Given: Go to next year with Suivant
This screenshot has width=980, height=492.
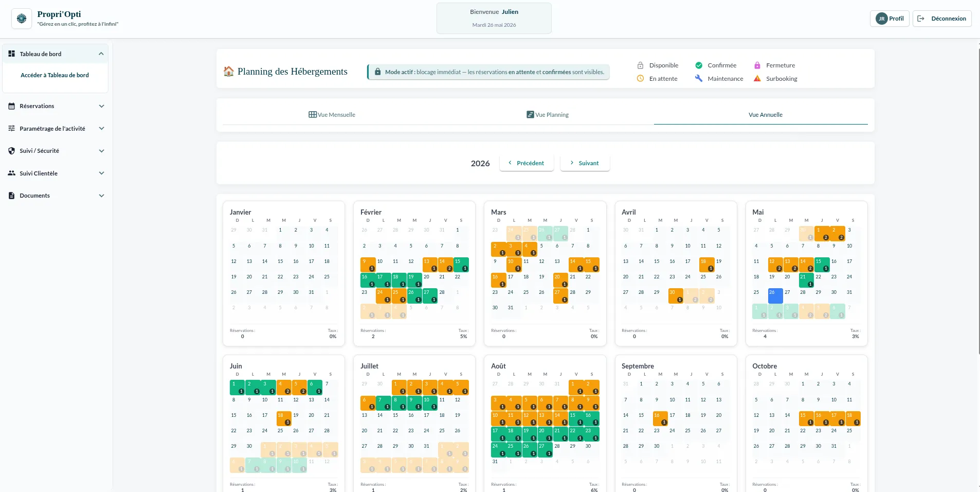Looking at the screenshot, I should point(585,163).
